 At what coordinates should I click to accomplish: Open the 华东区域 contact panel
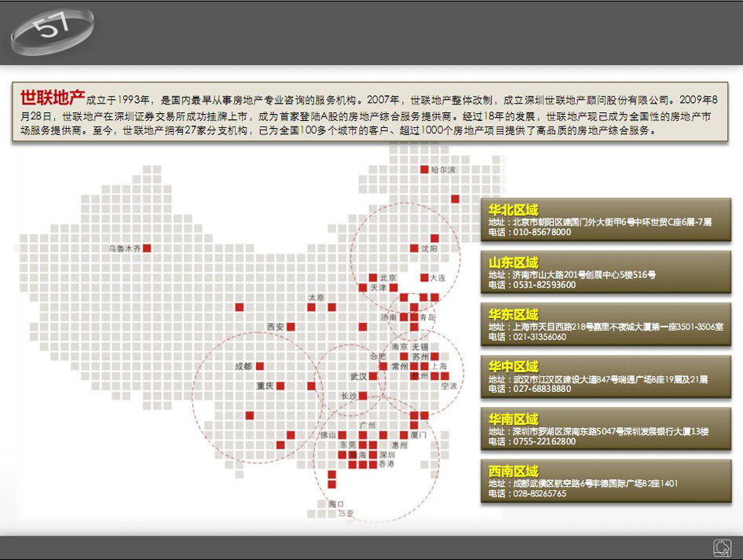tap(606, 324)
